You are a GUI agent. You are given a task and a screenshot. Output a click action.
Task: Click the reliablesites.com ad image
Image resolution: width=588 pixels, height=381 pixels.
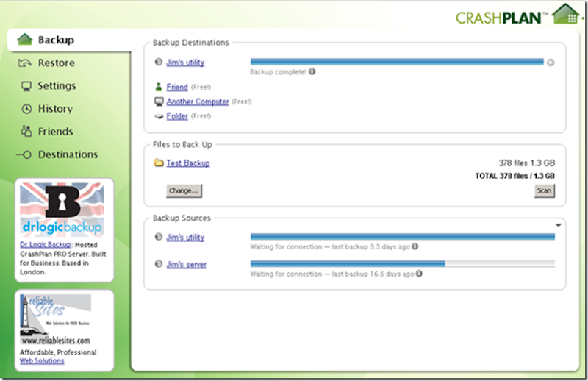pyautogui.click(x=56, y=319)
